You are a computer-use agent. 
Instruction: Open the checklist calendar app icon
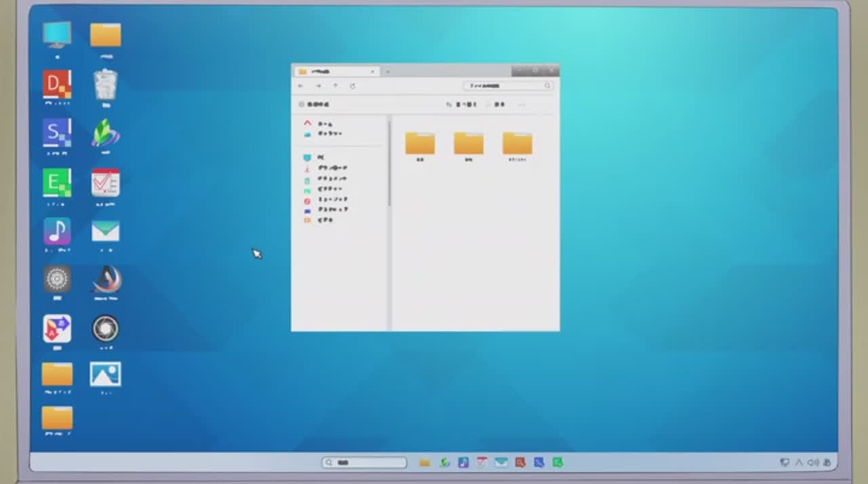[x=106, y=183]
